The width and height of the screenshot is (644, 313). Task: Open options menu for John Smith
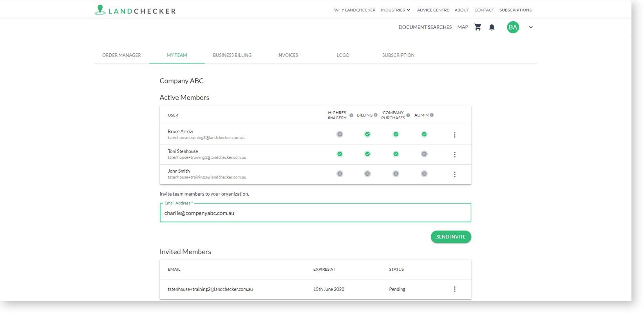pos(455,174)
